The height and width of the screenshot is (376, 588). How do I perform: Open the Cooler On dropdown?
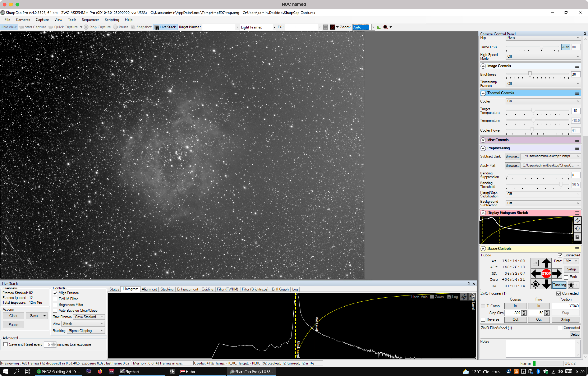click(x=543, y=101)
